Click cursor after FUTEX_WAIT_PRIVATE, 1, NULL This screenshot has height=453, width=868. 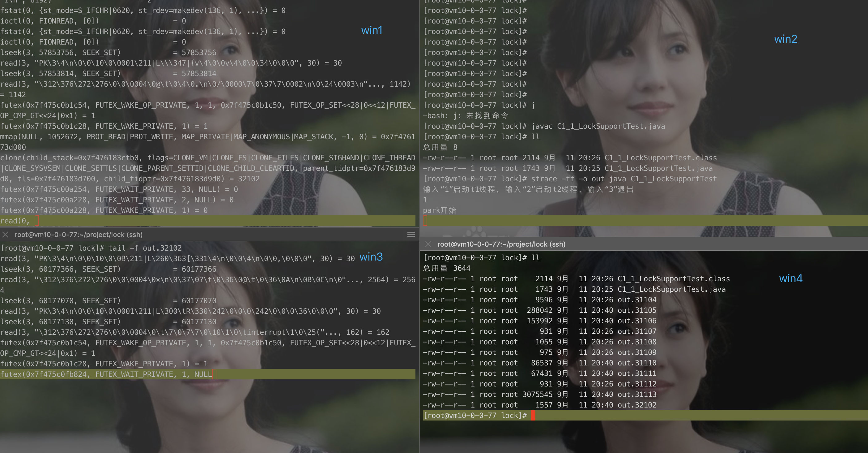click(214, 374)
